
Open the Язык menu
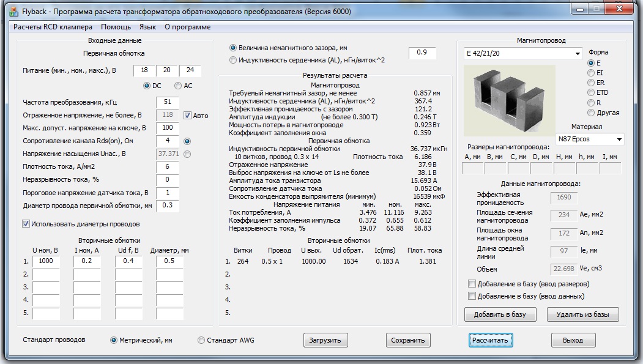(147, 27)
